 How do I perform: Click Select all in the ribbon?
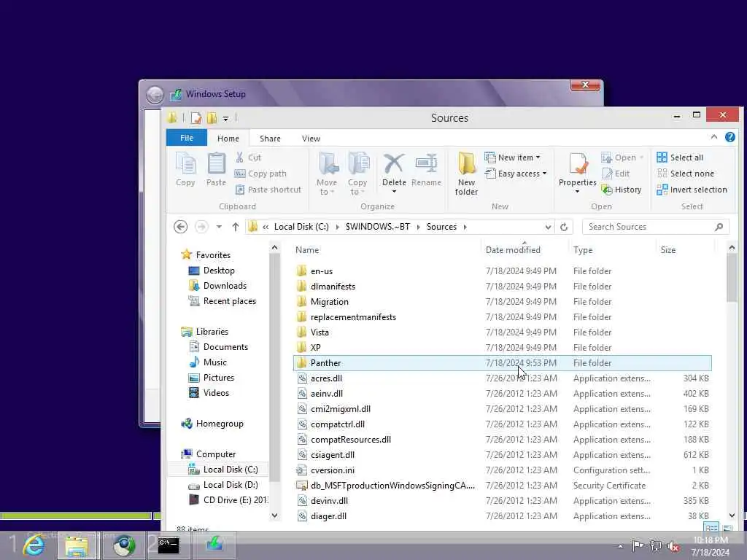[x=680, y=157]
